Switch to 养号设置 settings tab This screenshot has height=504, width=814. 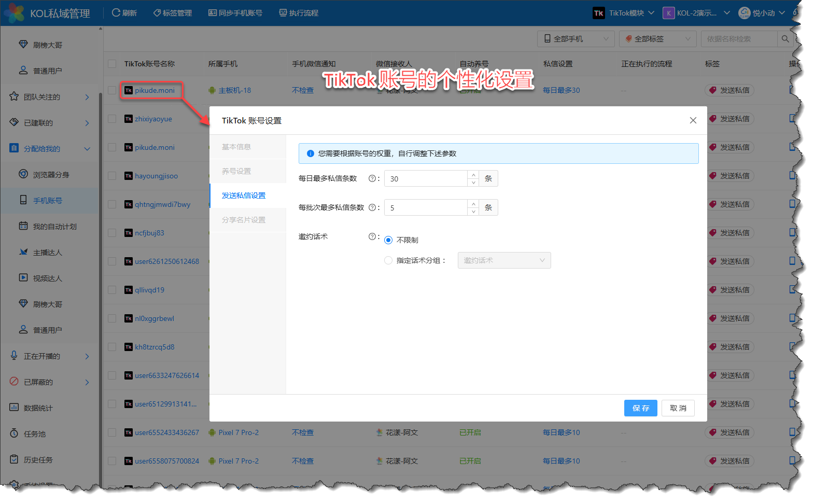[248, 171]
